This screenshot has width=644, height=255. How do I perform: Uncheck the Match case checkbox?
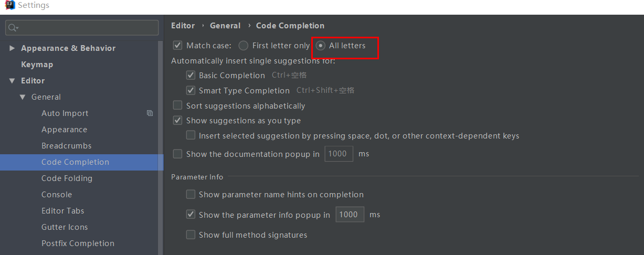pyautogui.click(x=177, y=46)
